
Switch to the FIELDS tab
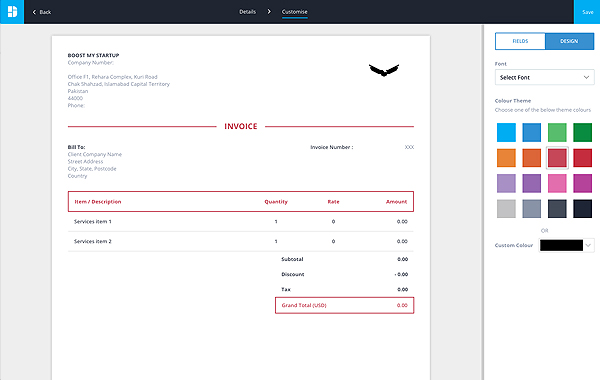(520, 41)
